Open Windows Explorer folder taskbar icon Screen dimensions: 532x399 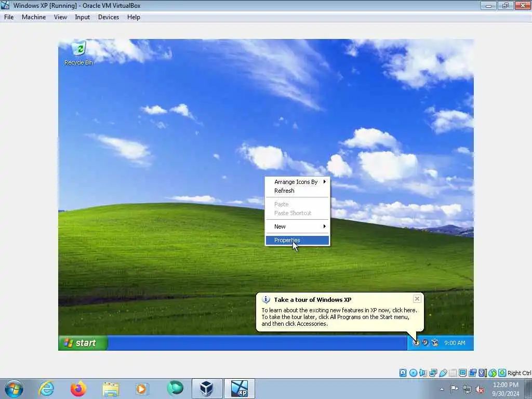click(111, 389)
